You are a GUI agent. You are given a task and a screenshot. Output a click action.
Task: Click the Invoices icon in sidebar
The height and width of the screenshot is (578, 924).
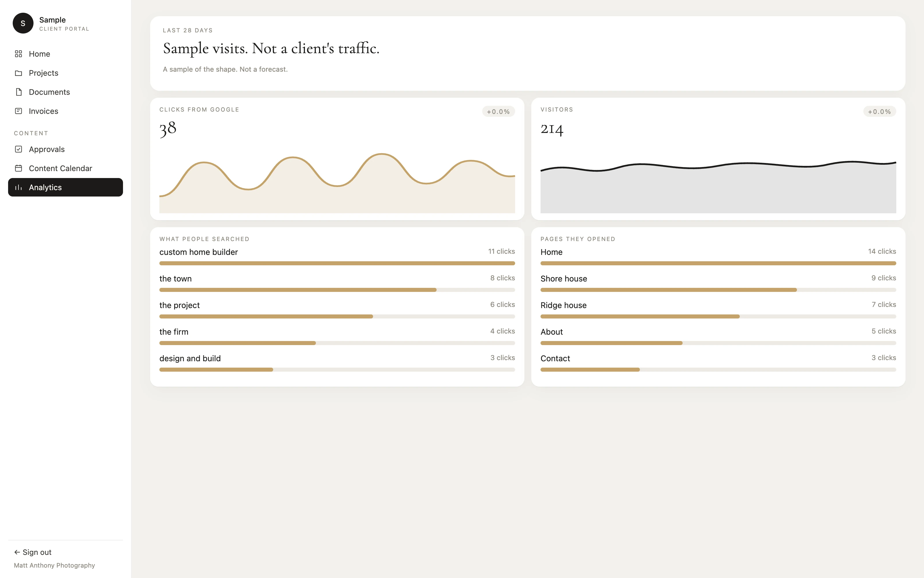click(x=18, y=111)
